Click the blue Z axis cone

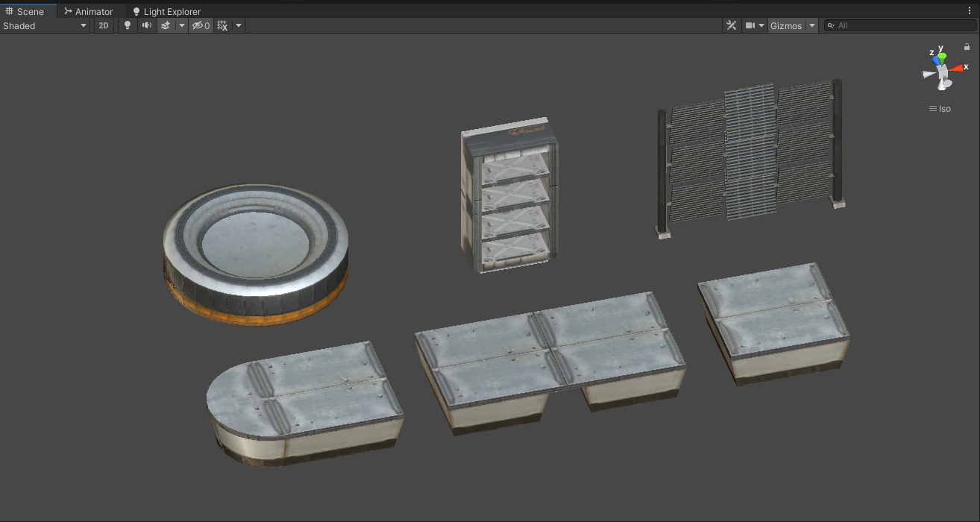pyautogui.click(x=935, y=60)
